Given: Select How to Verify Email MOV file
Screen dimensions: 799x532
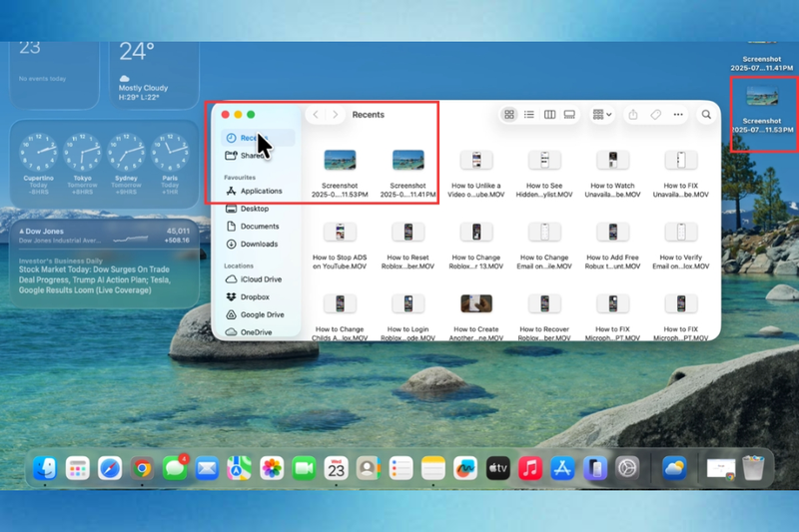Looking at the screenshot, I should [x=681, y=246].
